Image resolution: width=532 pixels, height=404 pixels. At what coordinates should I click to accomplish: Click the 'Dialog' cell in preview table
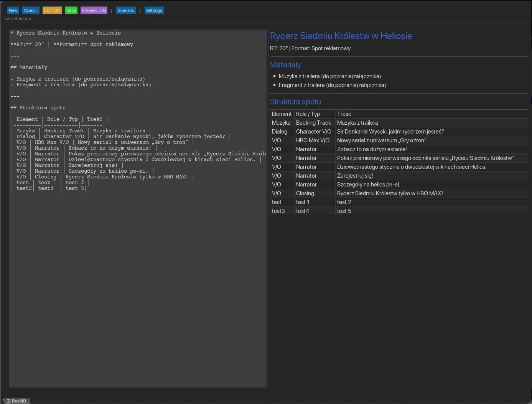(282, 132)
